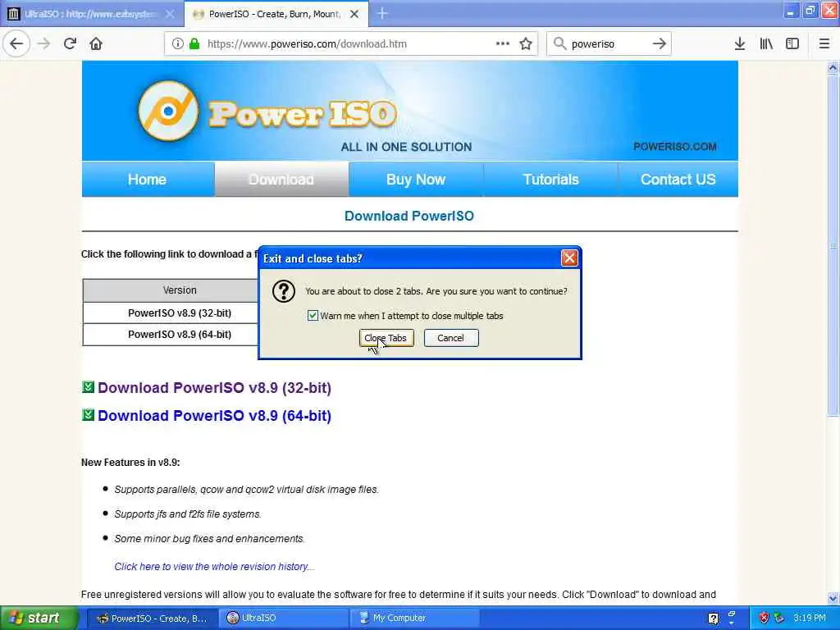Open the Download navigation item

(x=281, y=180)
